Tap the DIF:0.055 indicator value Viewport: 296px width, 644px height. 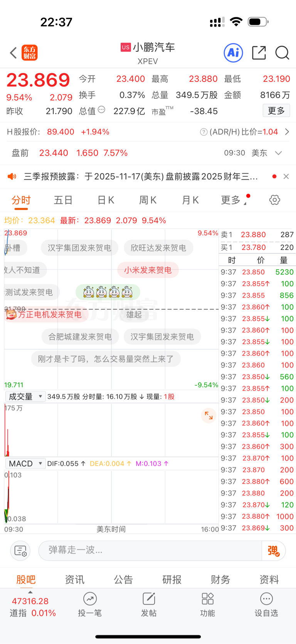coord(66,463)
